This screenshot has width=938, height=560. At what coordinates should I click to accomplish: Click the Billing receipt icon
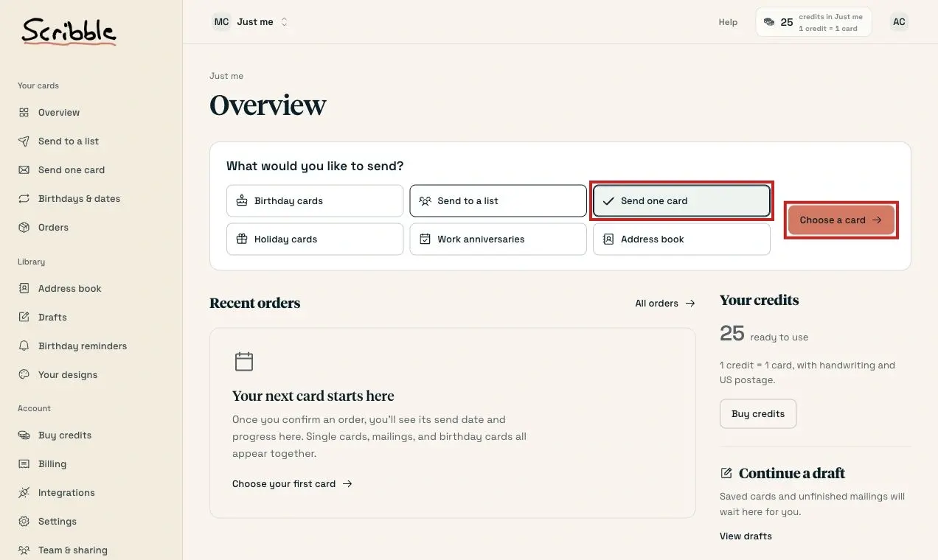24,464
